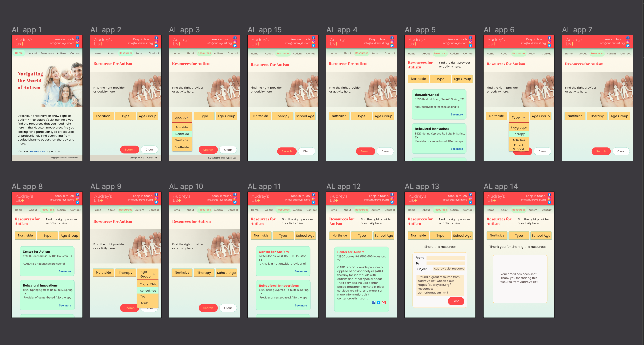Click Twitter icon in AL app 7 header
This screenshot has width=644, height=345.
(628, 46)
